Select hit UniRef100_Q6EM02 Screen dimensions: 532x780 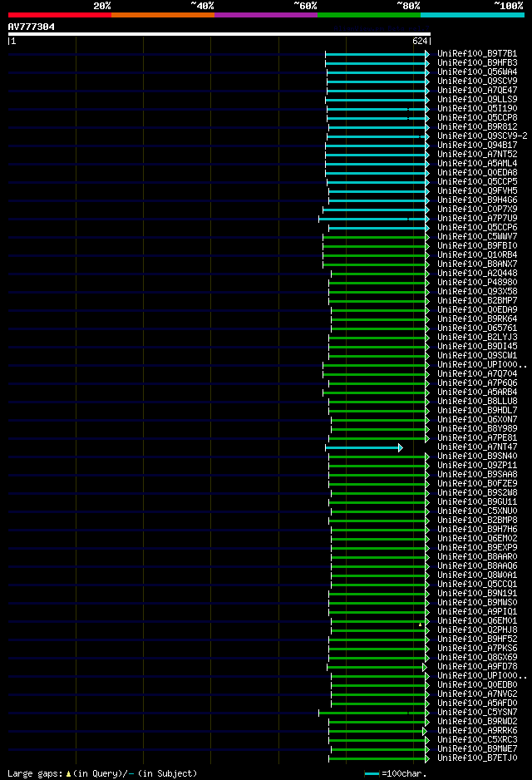pos(477,538)
